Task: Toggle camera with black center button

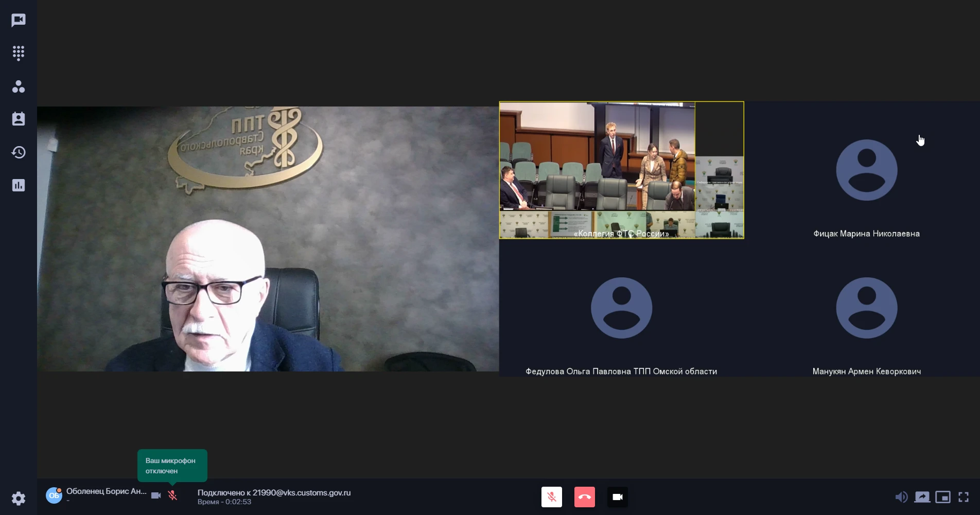Action: coord(618,497)
